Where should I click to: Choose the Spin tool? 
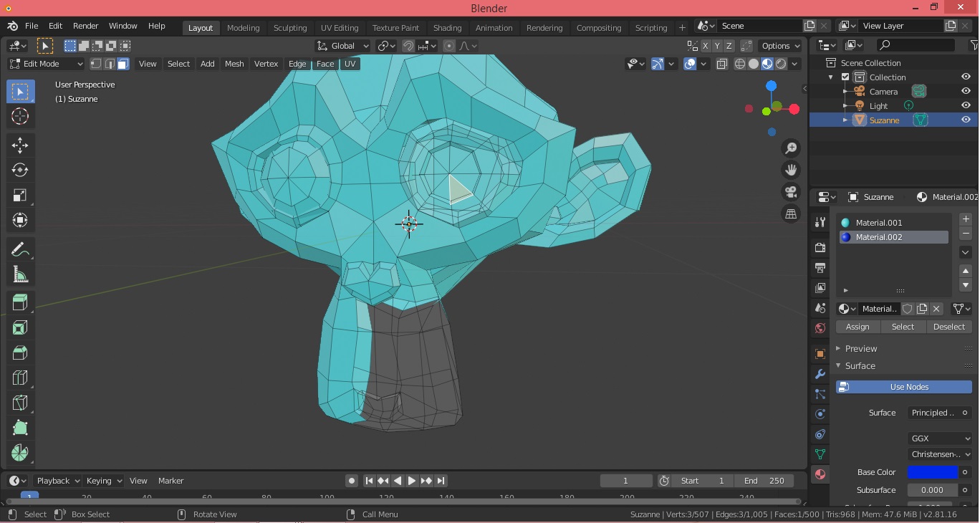[x=20, y=453]
